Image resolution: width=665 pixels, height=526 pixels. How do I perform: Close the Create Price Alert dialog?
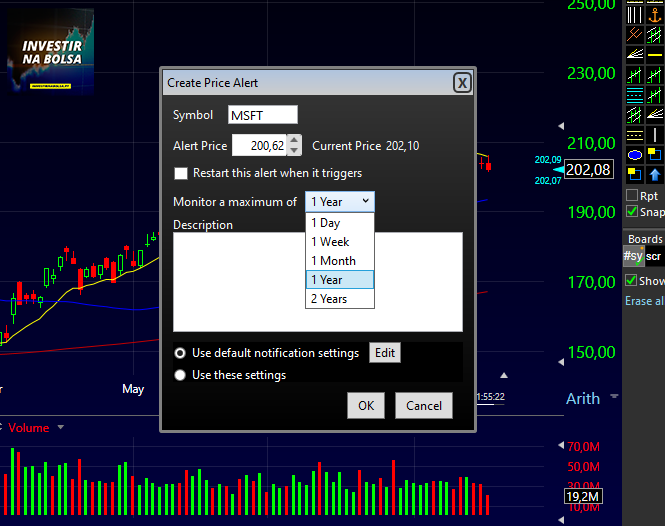[x=462, y=83]
